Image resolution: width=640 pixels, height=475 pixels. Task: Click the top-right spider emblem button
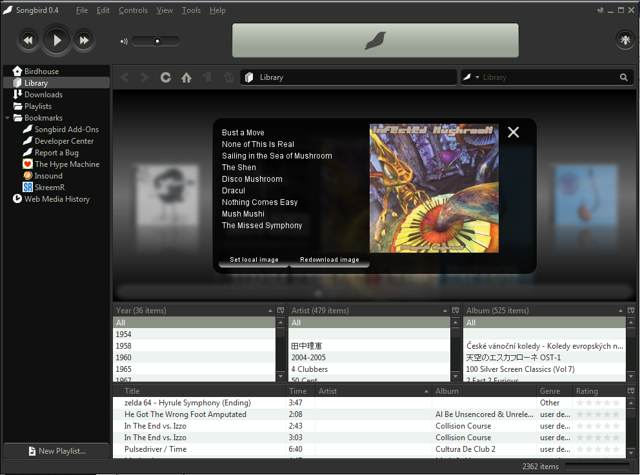(x=625, y=40)
